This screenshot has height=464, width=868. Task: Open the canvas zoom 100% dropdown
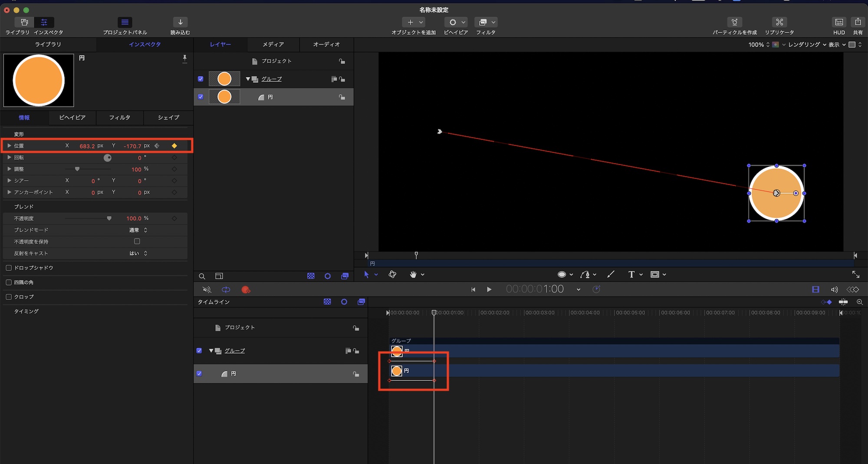coord(759,45)
